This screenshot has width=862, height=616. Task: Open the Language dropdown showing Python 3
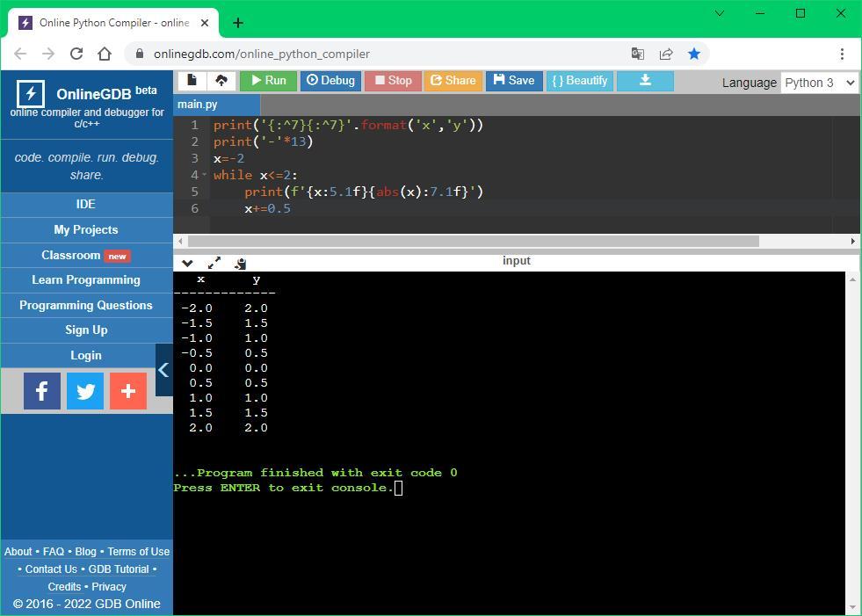click(819, 83)
